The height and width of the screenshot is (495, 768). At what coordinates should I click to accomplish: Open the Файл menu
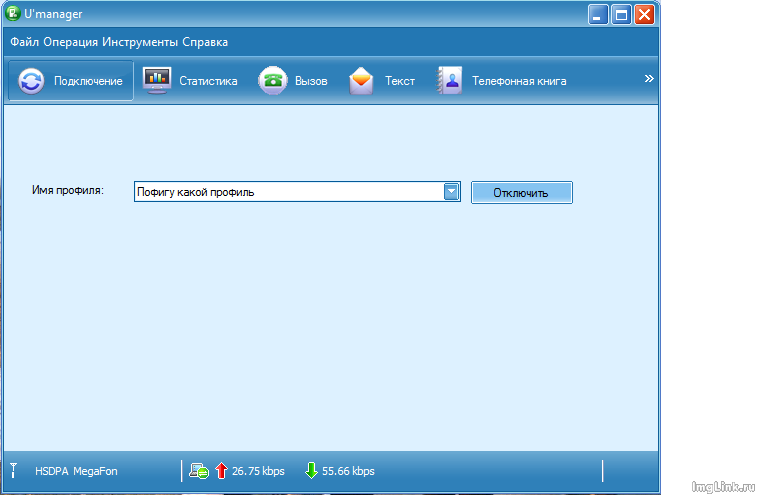click(x=24, y=42)
